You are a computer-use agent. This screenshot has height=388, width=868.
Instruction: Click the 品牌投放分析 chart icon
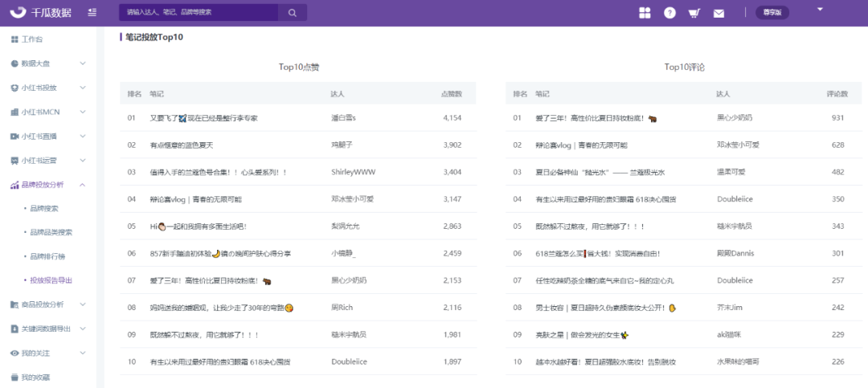click(15, 184)
